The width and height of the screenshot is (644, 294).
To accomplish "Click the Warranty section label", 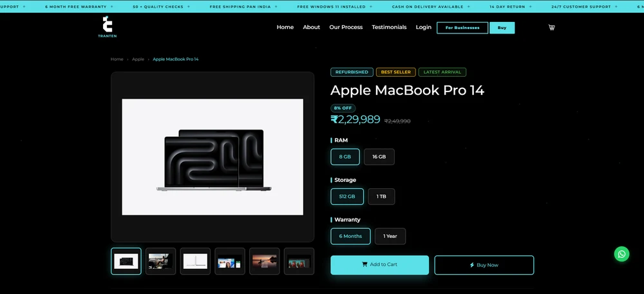I will tap(347, 220).
